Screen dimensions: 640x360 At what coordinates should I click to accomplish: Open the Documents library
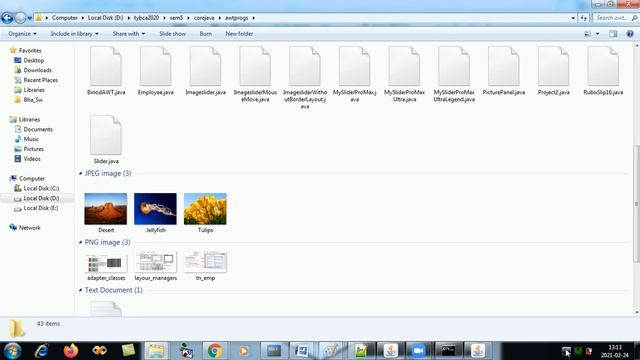(38, 129)
